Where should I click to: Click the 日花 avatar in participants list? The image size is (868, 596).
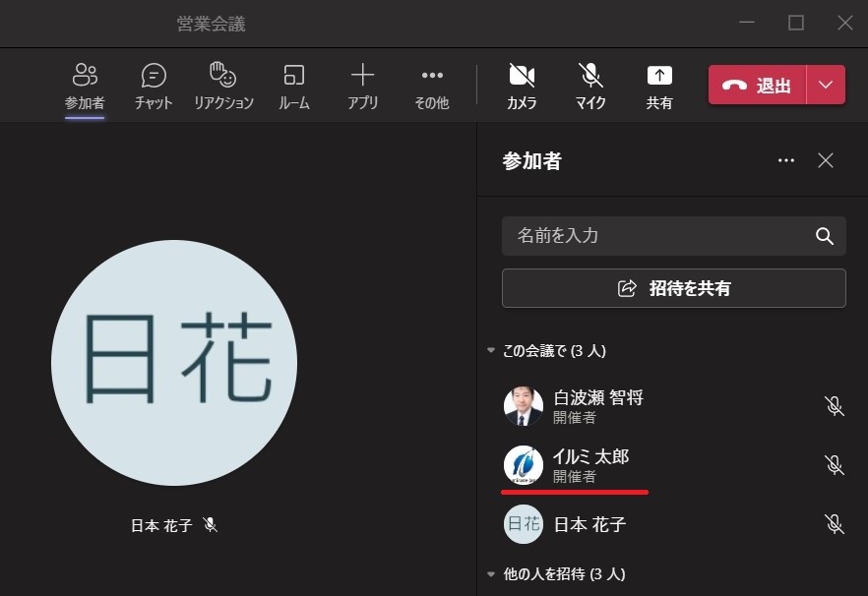524,524
